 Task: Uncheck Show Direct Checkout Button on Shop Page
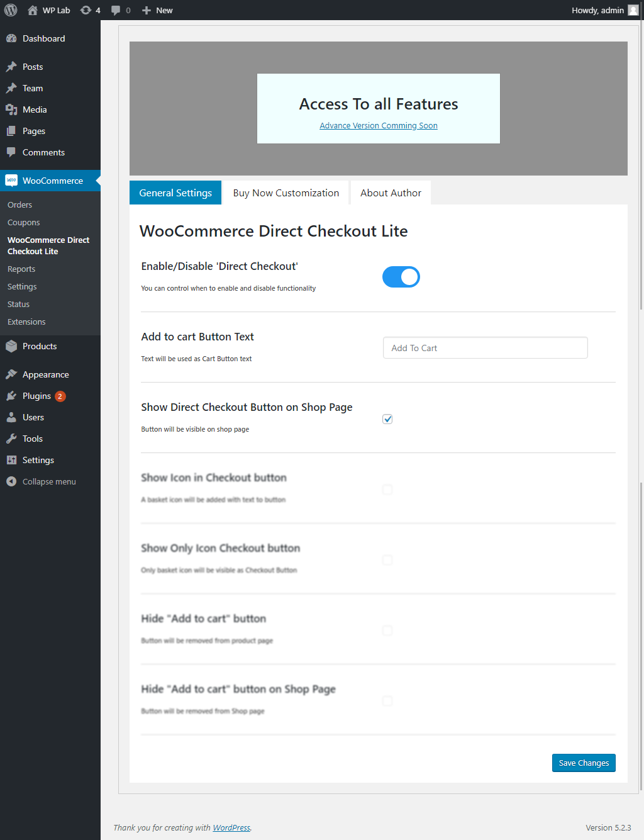coord(387,419)
